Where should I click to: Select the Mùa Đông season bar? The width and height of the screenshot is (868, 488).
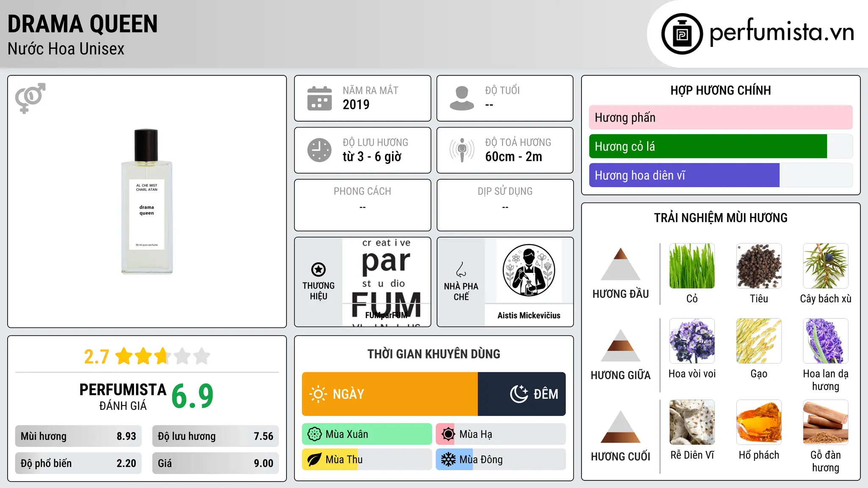click(501, 460)
